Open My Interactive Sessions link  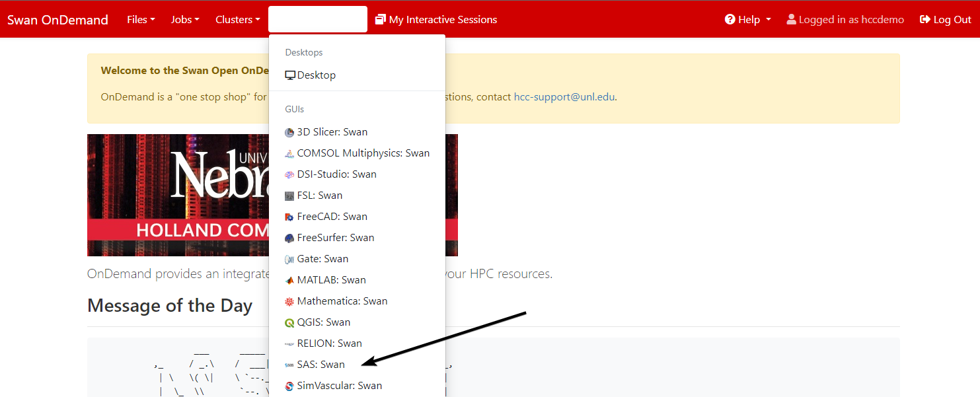[436, 20]
